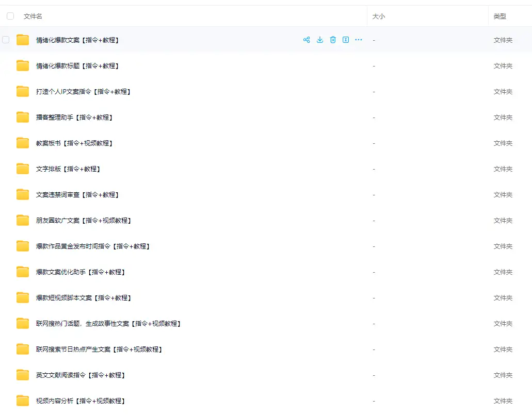This screenshot has width=532, height=416.
Task: Click the rename icon for 情绪化爆款文案
Action: pyautogui.click(x=346, y=40)
